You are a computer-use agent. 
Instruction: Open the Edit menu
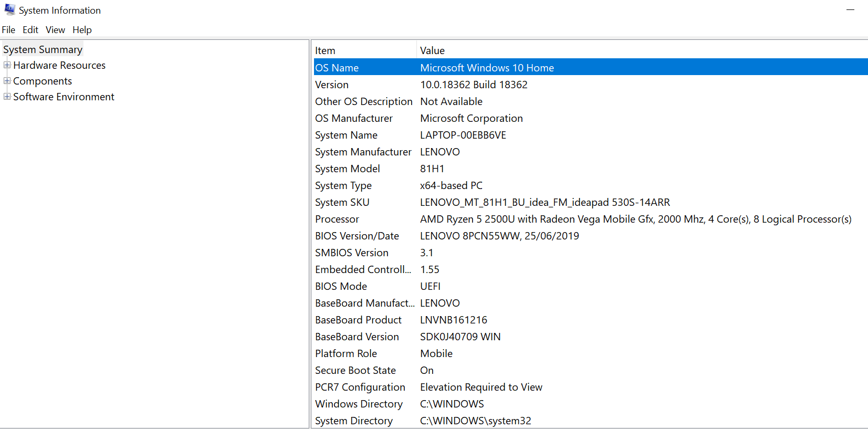pyautogui.click(x=30, y=30)
